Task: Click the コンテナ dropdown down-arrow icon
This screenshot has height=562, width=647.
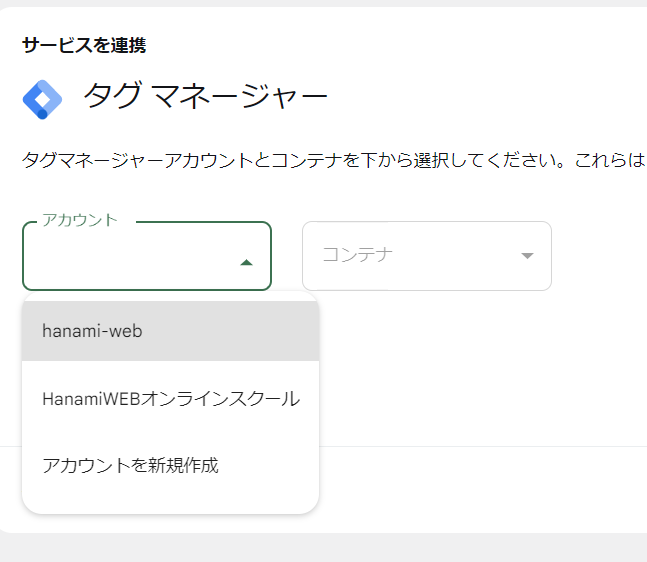Action: [527, 256]
